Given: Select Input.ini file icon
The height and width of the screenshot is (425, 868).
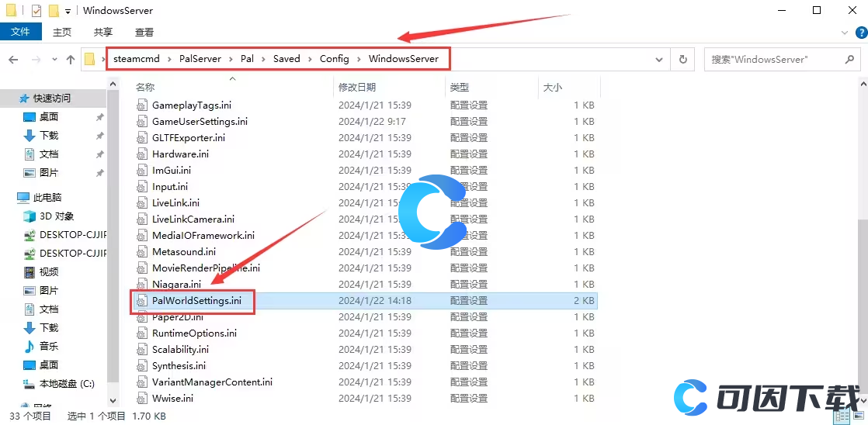Looking at the screenshot, I should click(142, 186).
